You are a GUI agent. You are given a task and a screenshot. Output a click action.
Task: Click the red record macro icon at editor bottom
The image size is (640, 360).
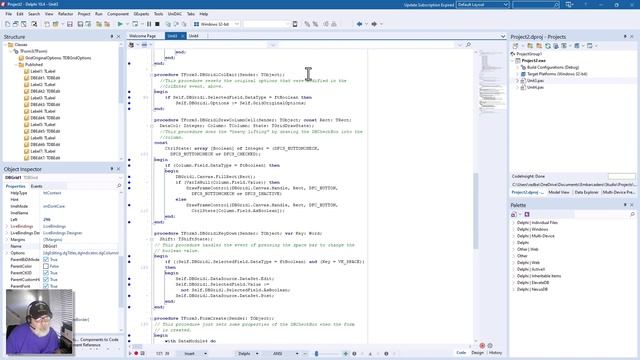(136, 353)
